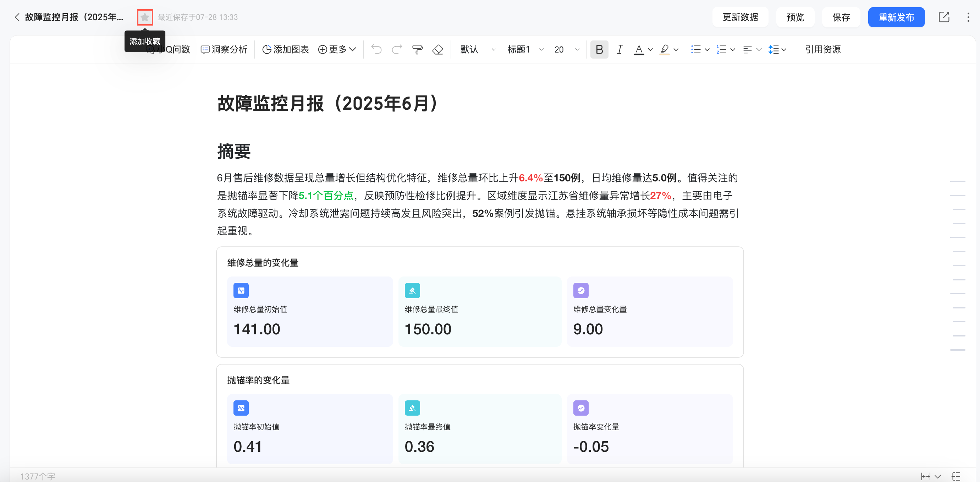The height and width of the screenshot is (482, 980).
Task: Redo the last undone edit
Action: pyautogui.click(x=397, y=49)
